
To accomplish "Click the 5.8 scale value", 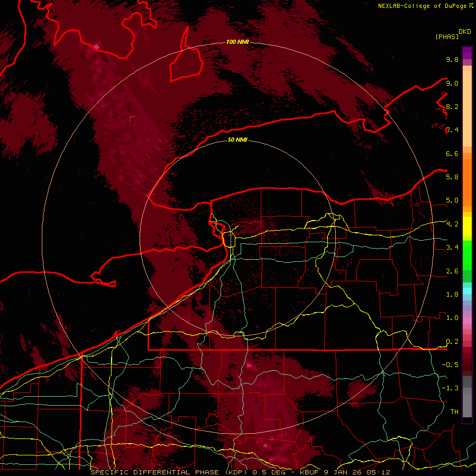I will tap(452, 177).
